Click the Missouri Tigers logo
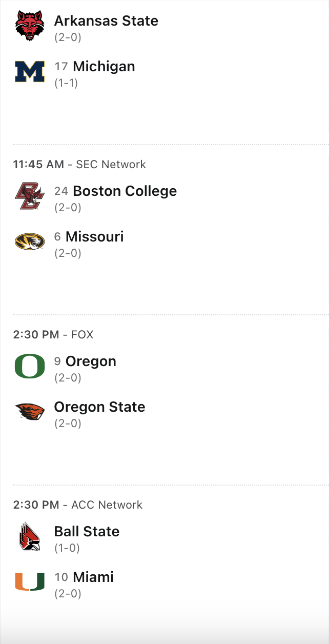This screenshot has width=329, height=644. point(30,242)
